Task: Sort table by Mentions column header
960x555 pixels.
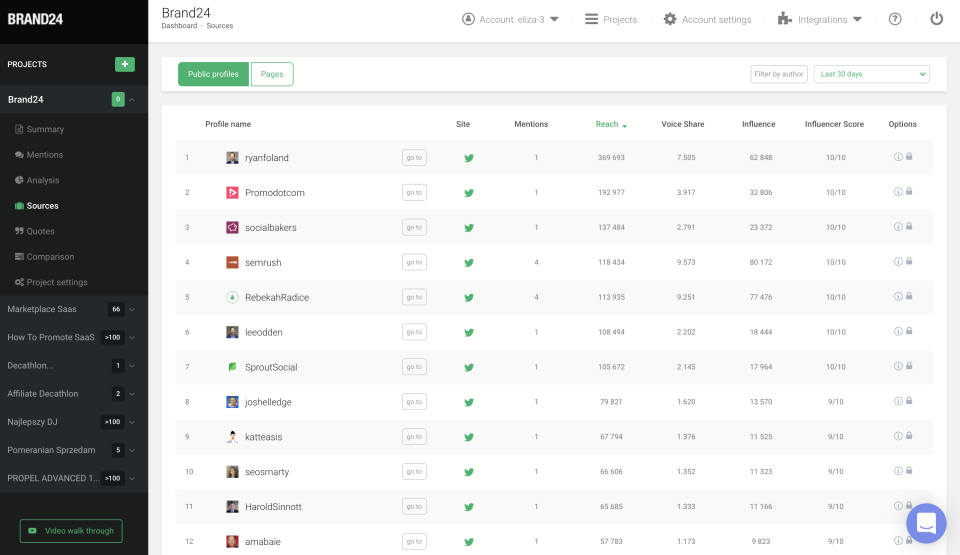Action: click(x=531, y=124)
